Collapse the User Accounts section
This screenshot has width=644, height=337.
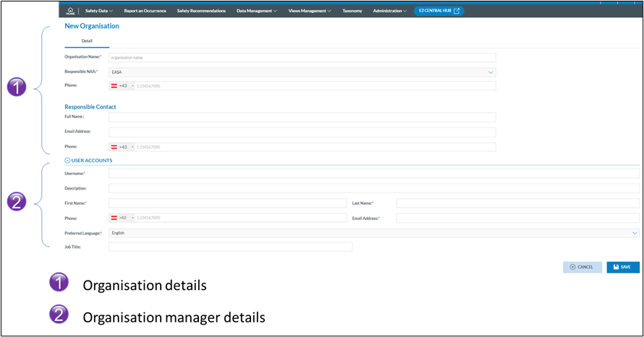coord(67,161)
